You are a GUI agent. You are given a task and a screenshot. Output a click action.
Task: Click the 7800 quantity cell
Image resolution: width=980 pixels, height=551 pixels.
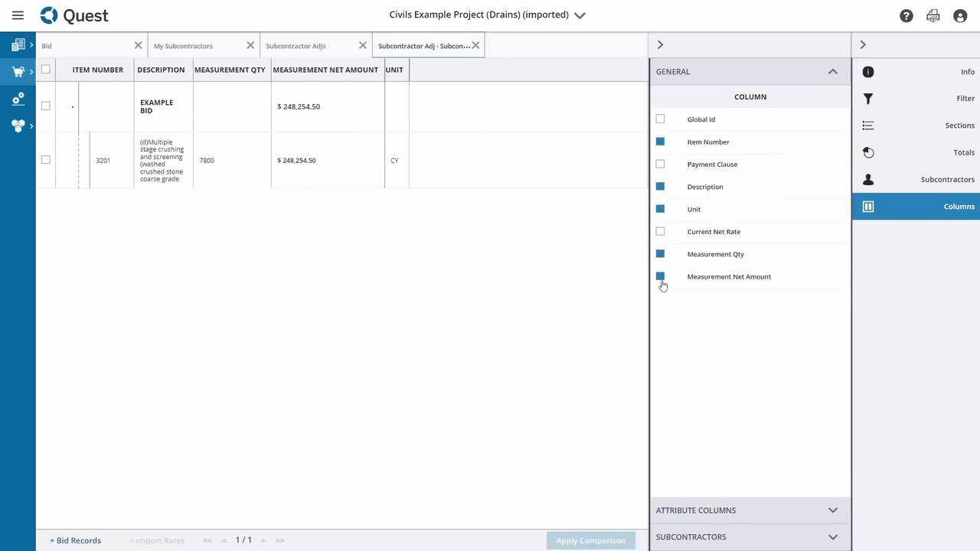[231, 161]
